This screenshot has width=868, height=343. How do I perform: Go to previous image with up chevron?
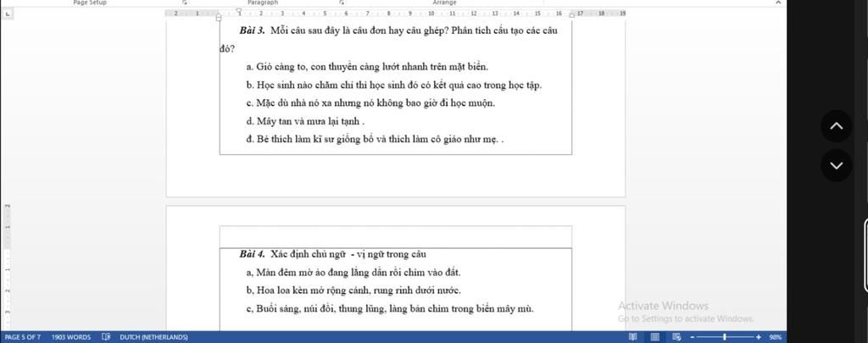tap(837, 126)
